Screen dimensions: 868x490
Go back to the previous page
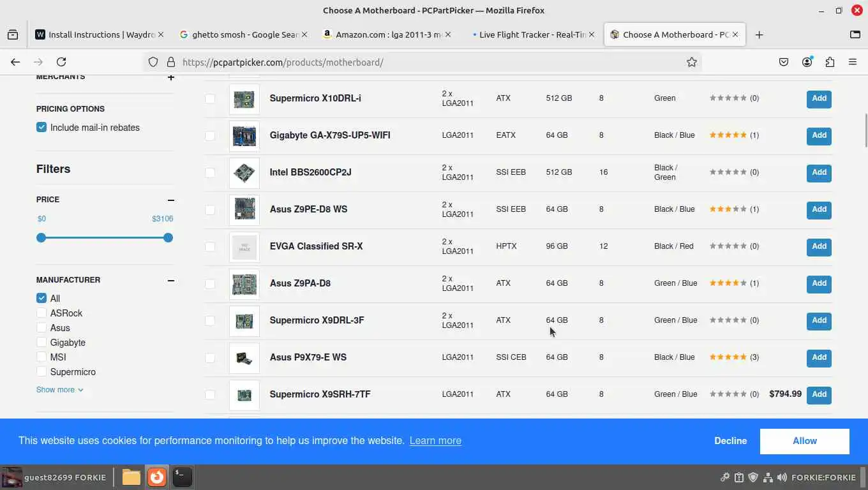coord(15,62)
